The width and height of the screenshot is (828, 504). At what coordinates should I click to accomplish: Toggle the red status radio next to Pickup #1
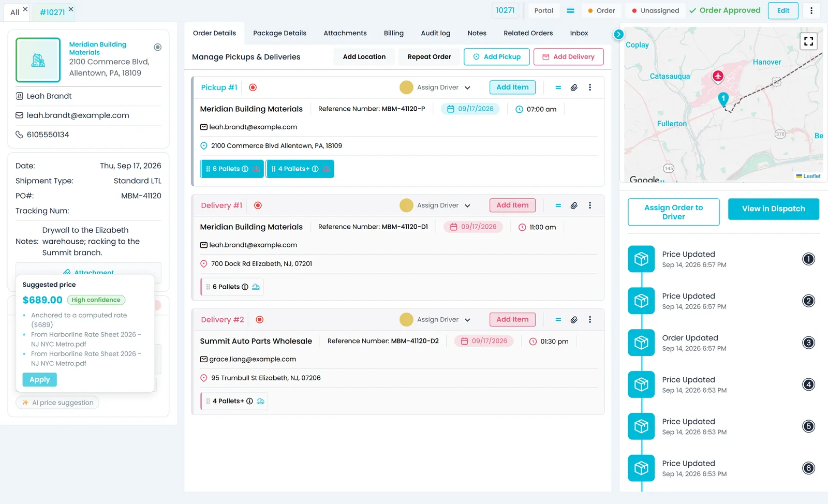253,87
